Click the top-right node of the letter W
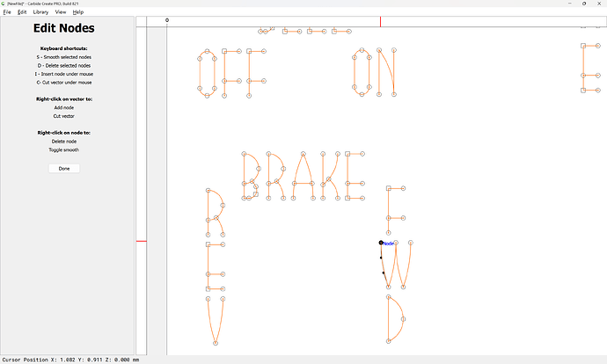 point(411,243)
